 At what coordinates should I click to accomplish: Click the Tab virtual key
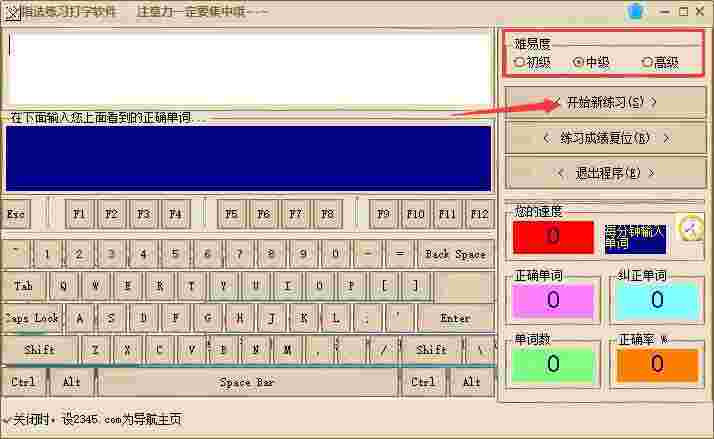(23, 286)
